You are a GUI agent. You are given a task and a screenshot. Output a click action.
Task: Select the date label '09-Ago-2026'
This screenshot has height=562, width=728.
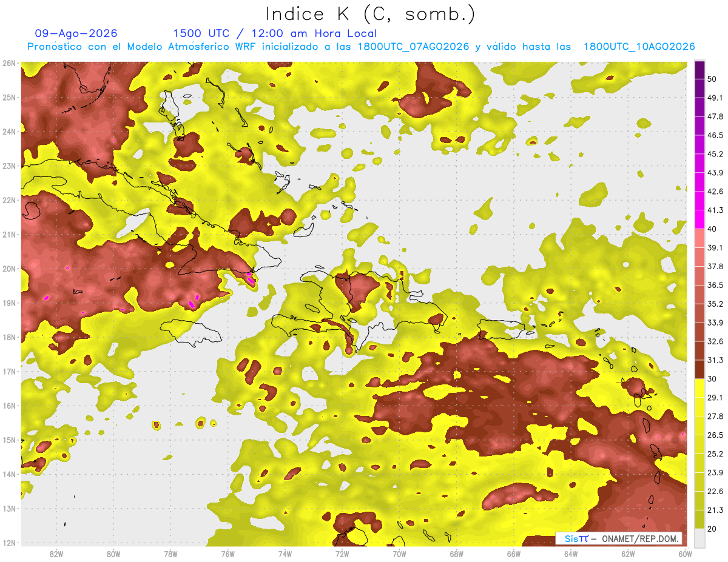[x=76, y=33]
